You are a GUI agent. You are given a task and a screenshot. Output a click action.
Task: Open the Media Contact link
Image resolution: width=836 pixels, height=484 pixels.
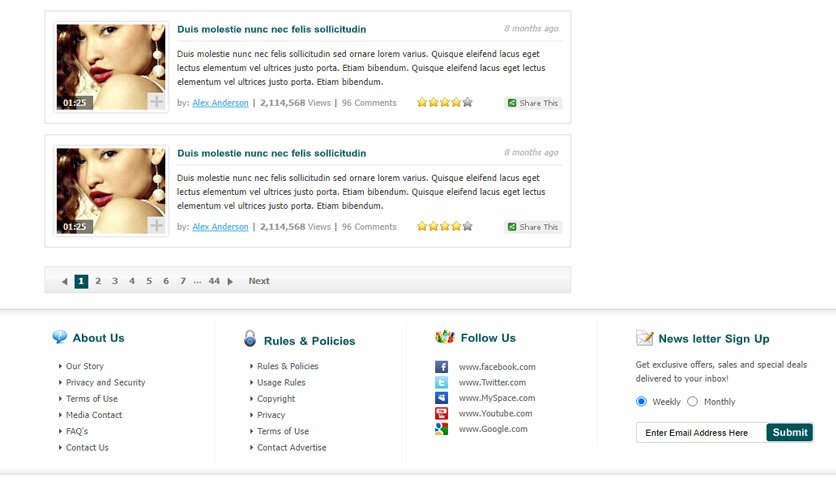94,415
